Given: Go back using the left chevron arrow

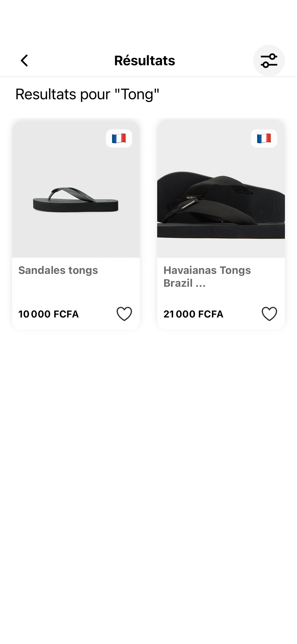Looking at the screenshot, I should pyautogui.click(x=24, y=60).
